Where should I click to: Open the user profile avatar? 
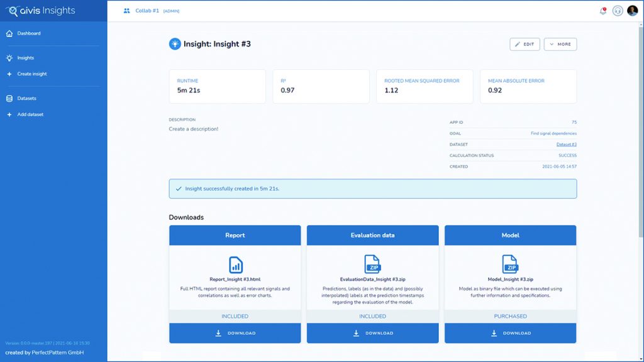click(633, 11)
